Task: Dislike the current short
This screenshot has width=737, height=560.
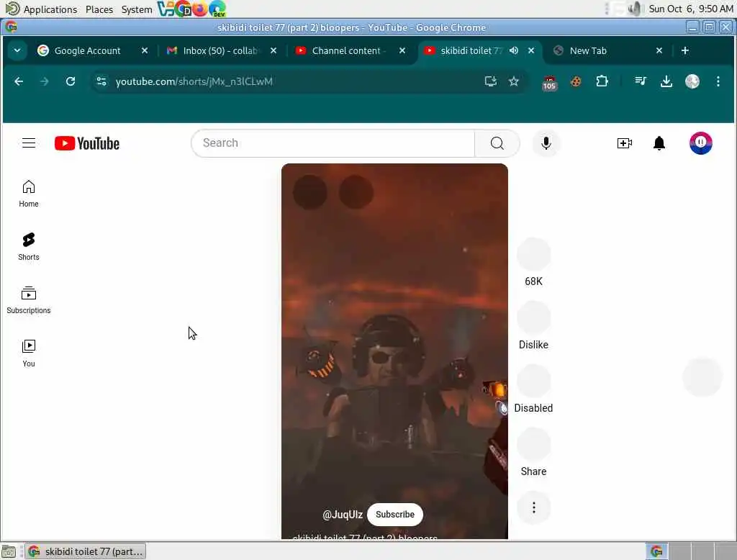Action: [533, 318]
